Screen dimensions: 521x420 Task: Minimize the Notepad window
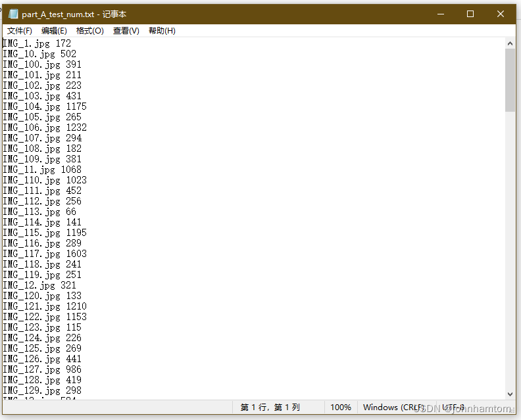441,14
